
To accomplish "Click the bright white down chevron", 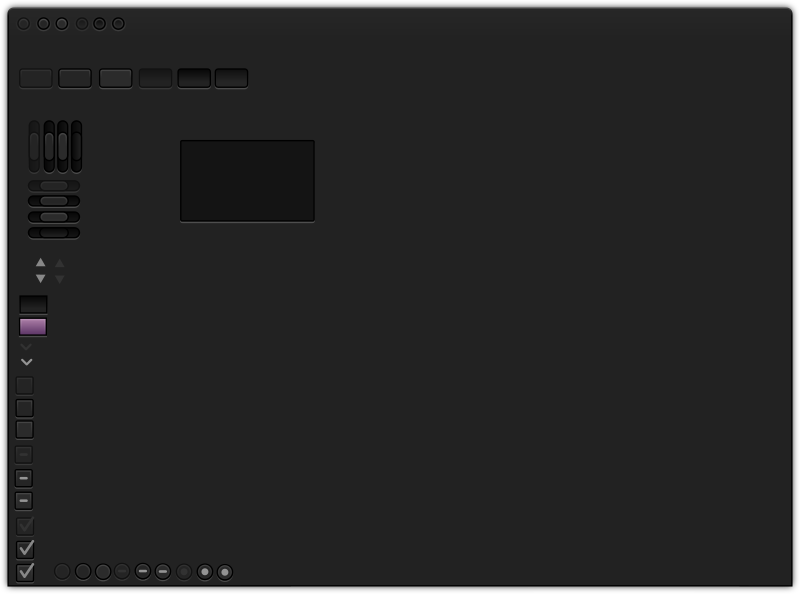I will [27, 362].
